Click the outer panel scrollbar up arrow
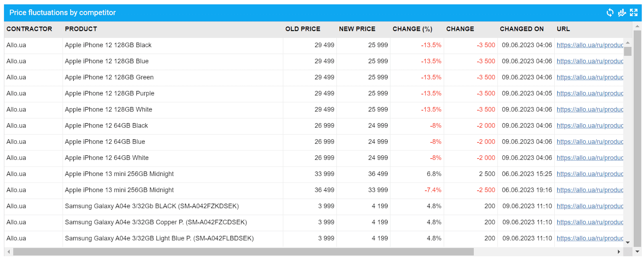 (x=637, y=27)
